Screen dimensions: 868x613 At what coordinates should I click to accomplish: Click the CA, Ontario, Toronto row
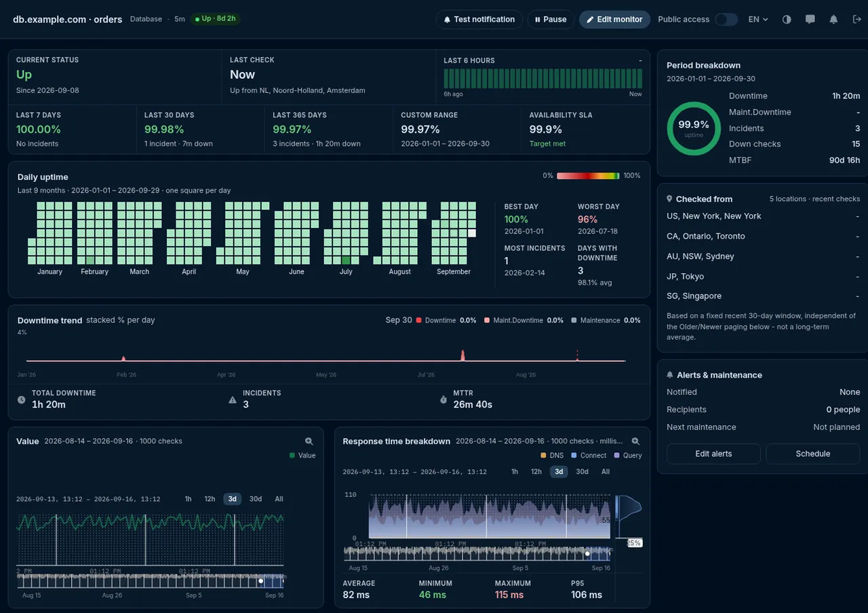click(763, 236)
